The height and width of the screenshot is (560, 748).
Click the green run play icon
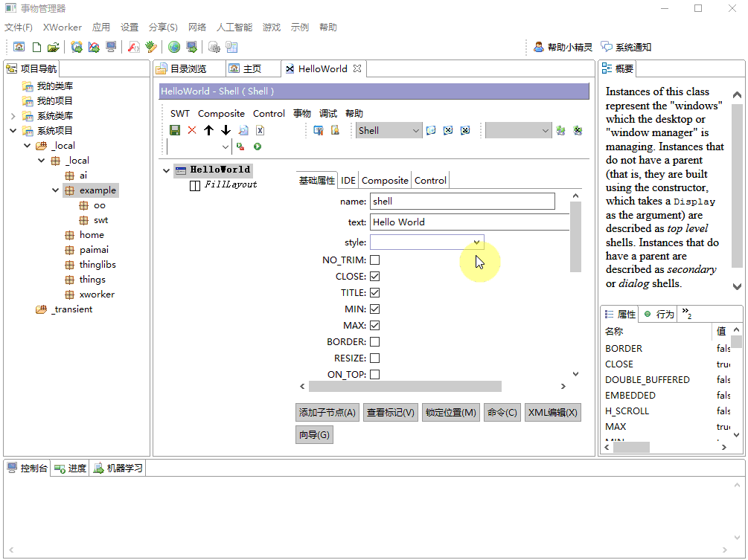[258, 147]
